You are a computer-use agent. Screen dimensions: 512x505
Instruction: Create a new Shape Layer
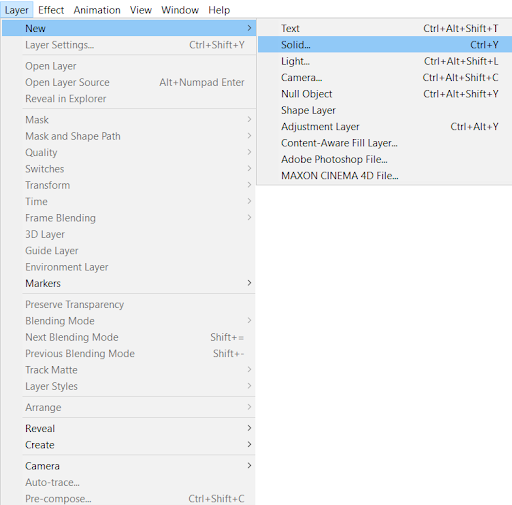pyautogui.click(x=385, y=110)
